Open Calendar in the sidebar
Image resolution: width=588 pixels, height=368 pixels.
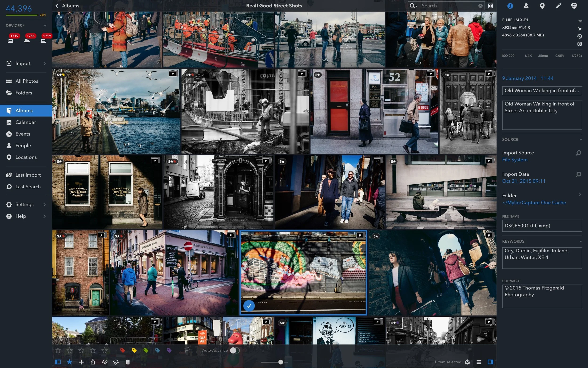pos(26,122)
